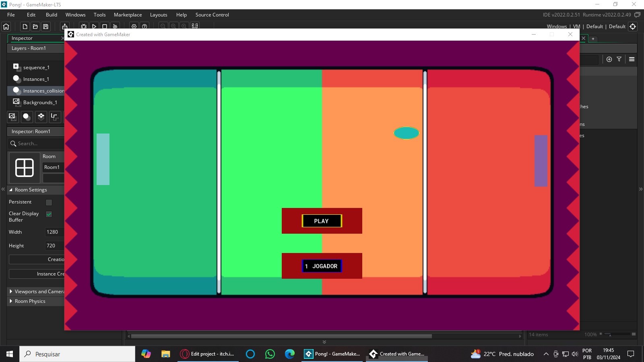Toggle the Persistent checkbox

click(49, 202)
